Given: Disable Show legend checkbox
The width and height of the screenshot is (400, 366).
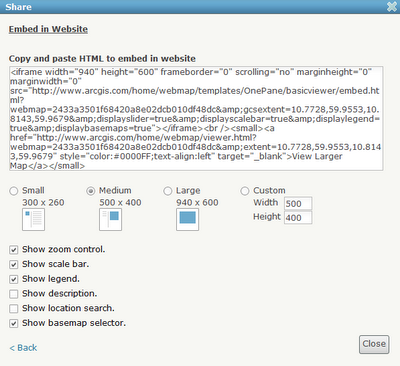Looking at the screenshot, I should click(14, 279).
